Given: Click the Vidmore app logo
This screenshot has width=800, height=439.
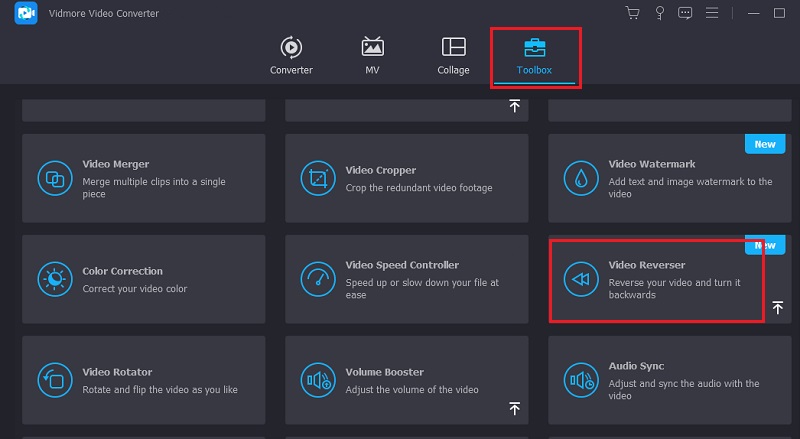Looking at the screenshot, I should pos(27,13).
